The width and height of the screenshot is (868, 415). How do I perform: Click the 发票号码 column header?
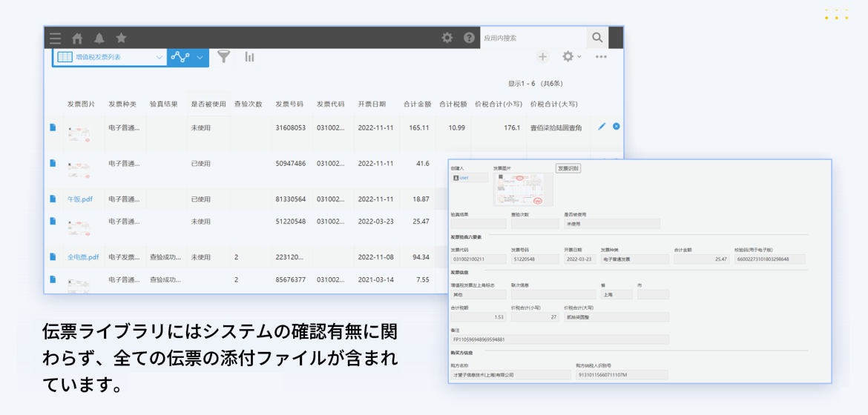pos(289,104)
